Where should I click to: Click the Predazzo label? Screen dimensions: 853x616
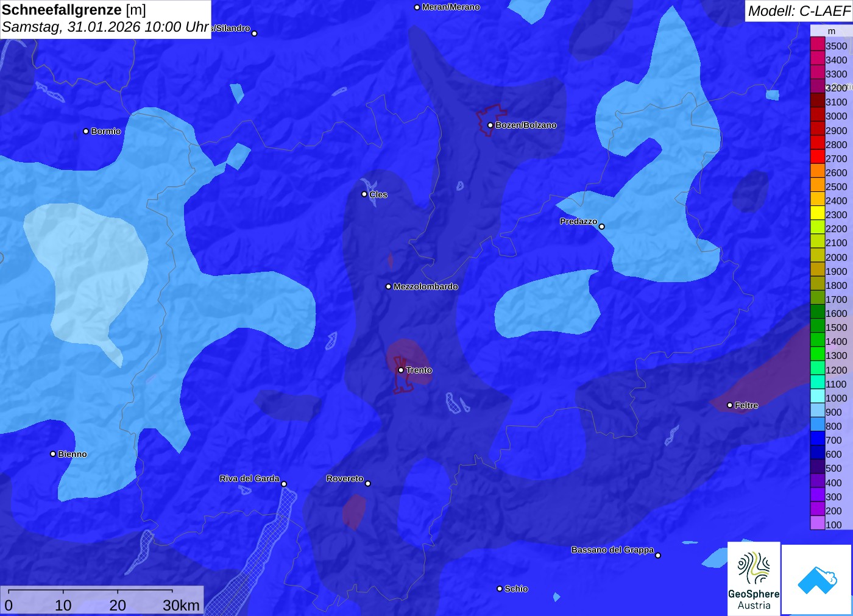click(x=578, y=221)
